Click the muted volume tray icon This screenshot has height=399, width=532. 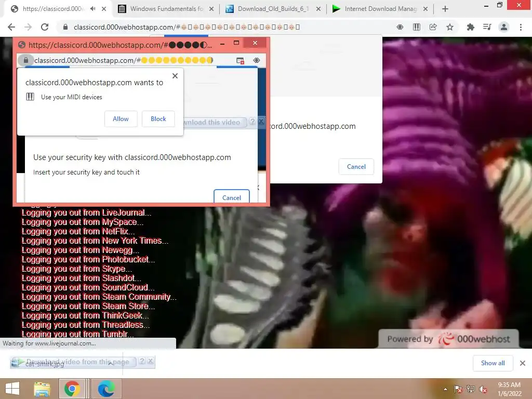click(483, 389)
